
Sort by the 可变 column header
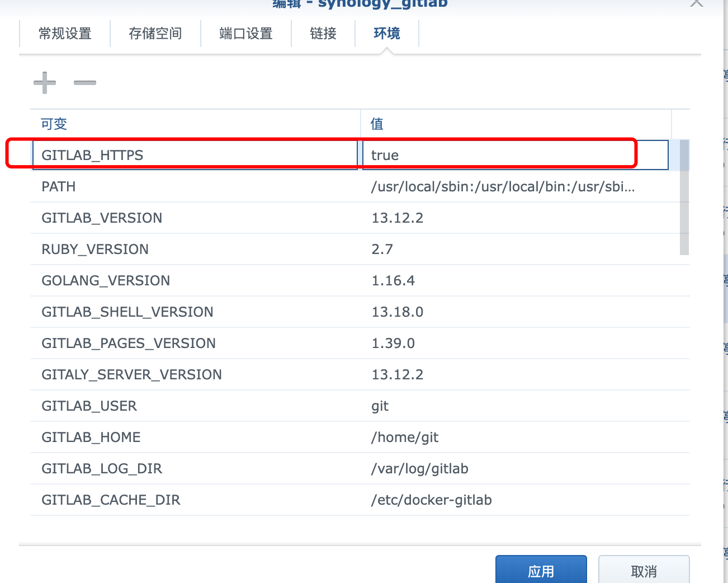click(195, 124)
